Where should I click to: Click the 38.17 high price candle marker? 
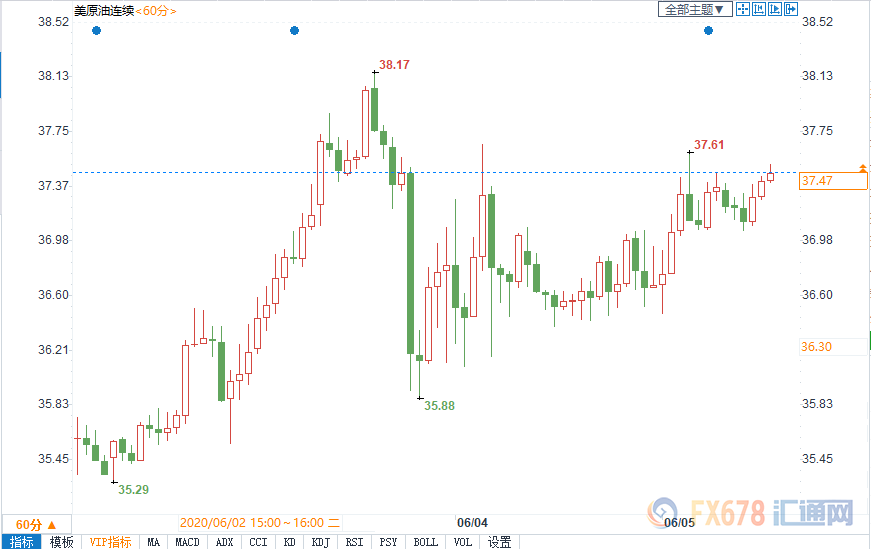[x=375, y=72]
